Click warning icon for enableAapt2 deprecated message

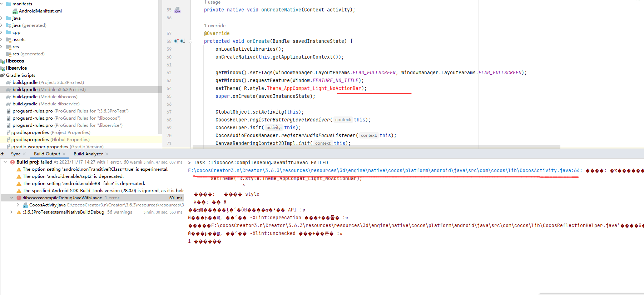coord(19,176)
